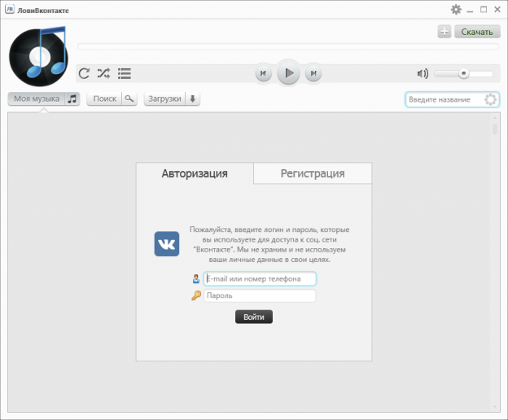The image size is (508, 420).
Task: Click the album art music disc
Action: (x=39, y=56)
